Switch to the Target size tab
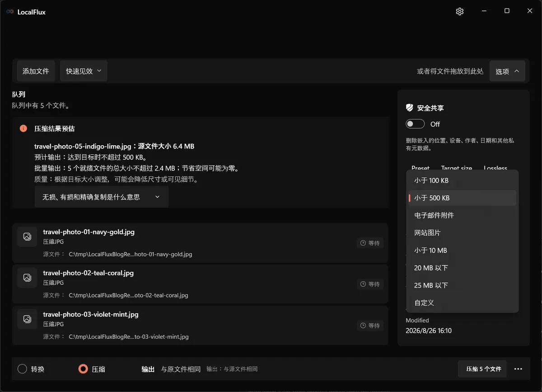Image resolution: width=542 pixels, height=392 pixels. pos(457,167)
